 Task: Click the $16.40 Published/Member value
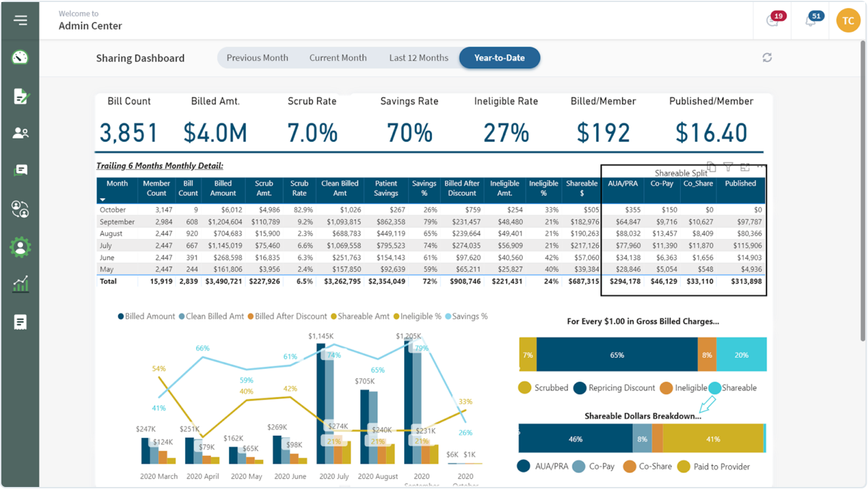click(711, 132)
